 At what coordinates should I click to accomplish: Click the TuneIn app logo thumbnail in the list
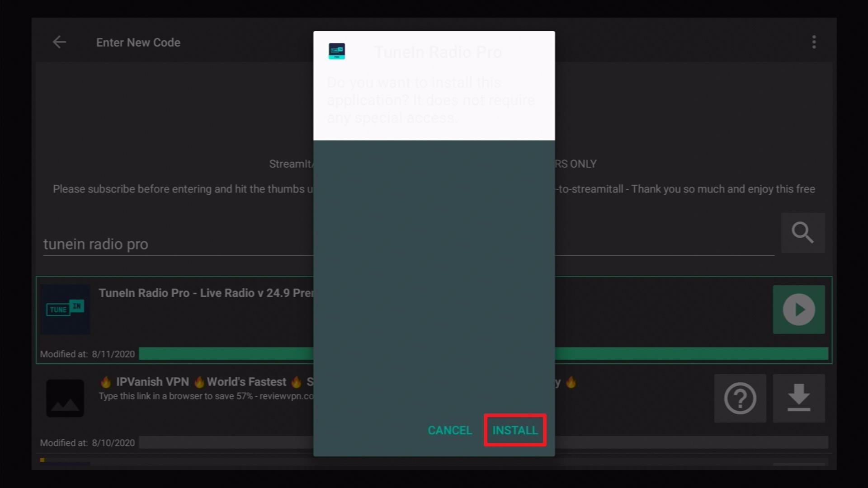(x=65, y=310)
